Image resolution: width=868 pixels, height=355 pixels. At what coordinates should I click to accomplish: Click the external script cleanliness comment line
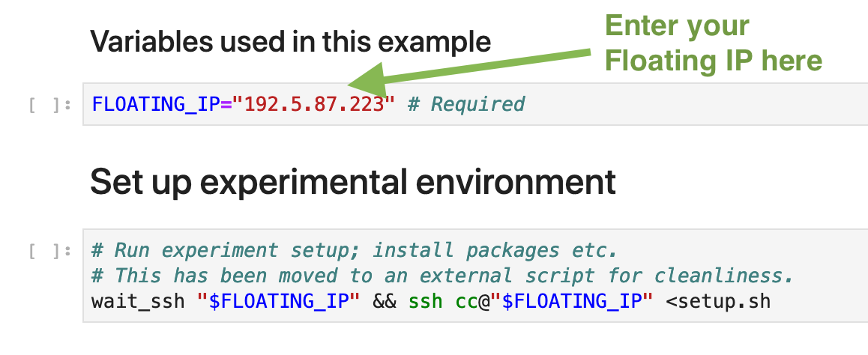pos(442,276)
